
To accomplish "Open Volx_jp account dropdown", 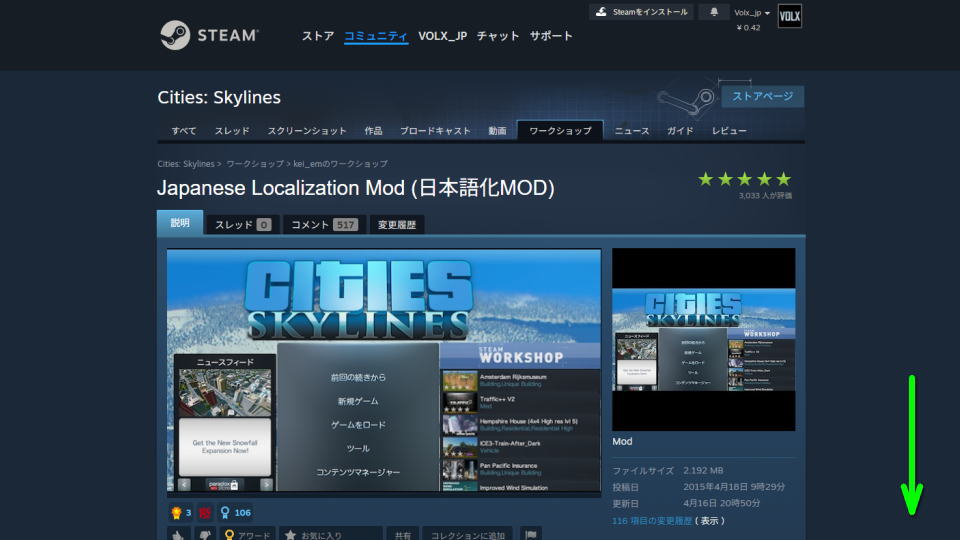I will [752, 13].
